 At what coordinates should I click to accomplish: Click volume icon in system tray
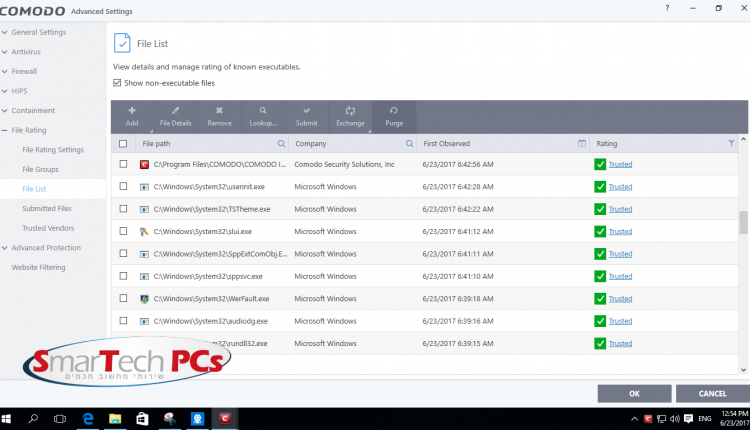point(675,419)
